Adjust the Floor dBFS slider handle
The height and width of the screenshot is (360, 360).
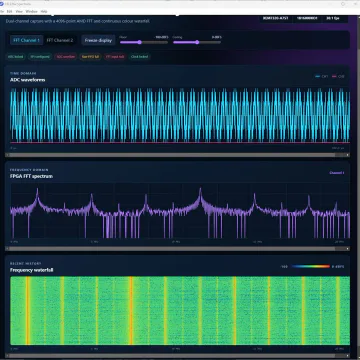click(x=139, y=42)
